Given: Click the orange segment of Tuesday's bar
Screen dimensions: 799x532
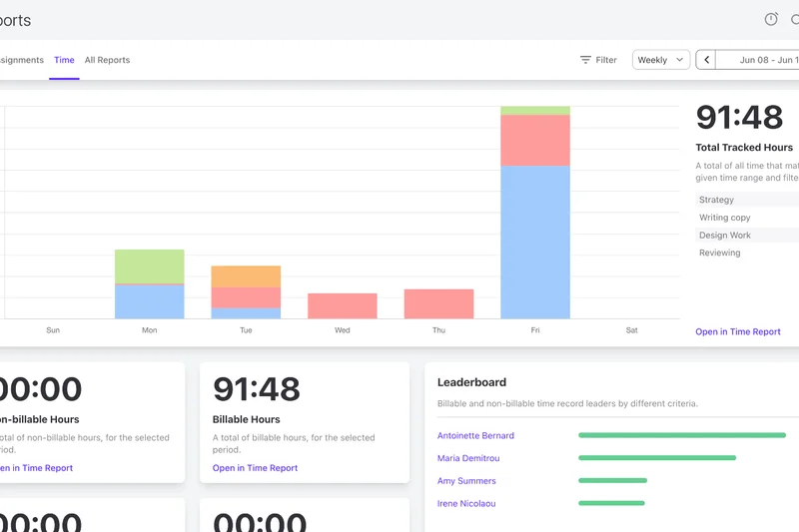Looking at the screenshot, I should pyautogui.click(x=246, y=276).
